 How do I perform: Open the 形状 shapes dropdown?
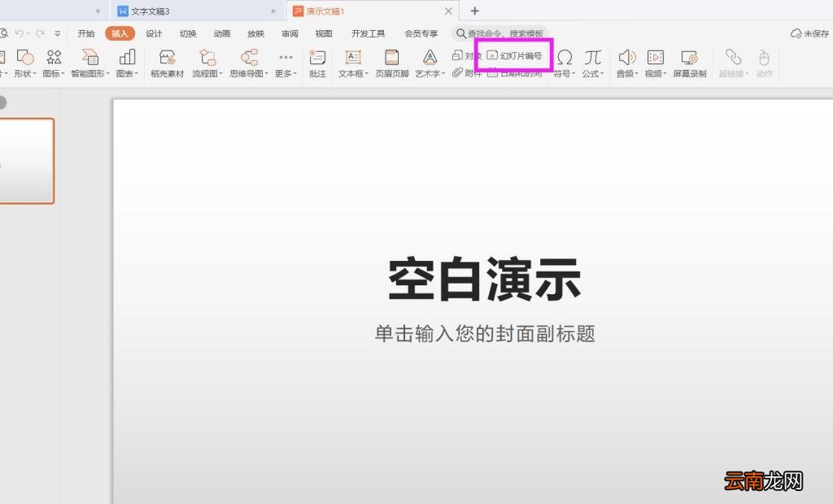(x=24, y=63)
